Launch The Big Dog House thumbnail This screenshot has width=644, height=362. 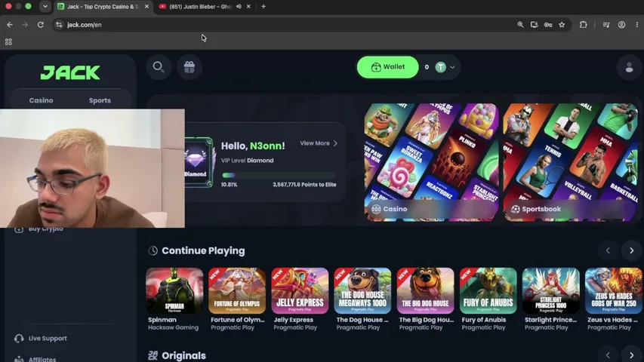tap(426, 290)
